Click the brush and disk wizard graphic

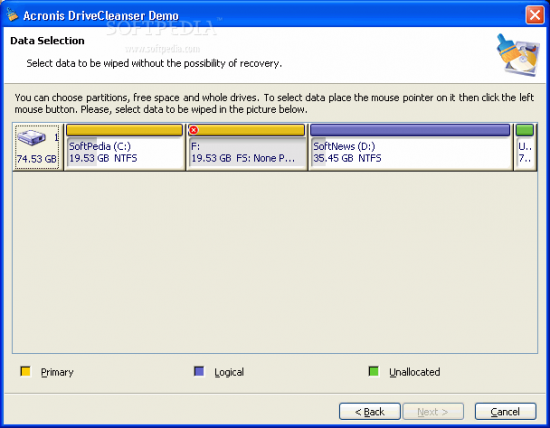click(x=517, y=54)
